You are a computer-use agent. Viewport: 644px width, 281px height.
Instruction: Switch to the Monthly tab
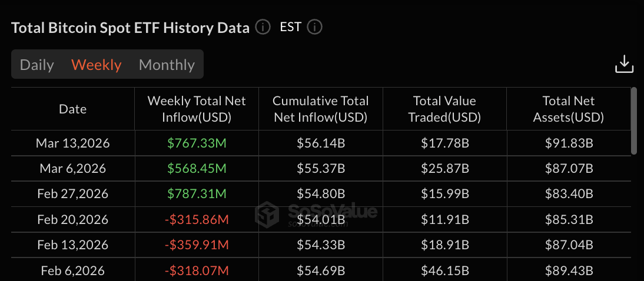(x=167, y=65)
